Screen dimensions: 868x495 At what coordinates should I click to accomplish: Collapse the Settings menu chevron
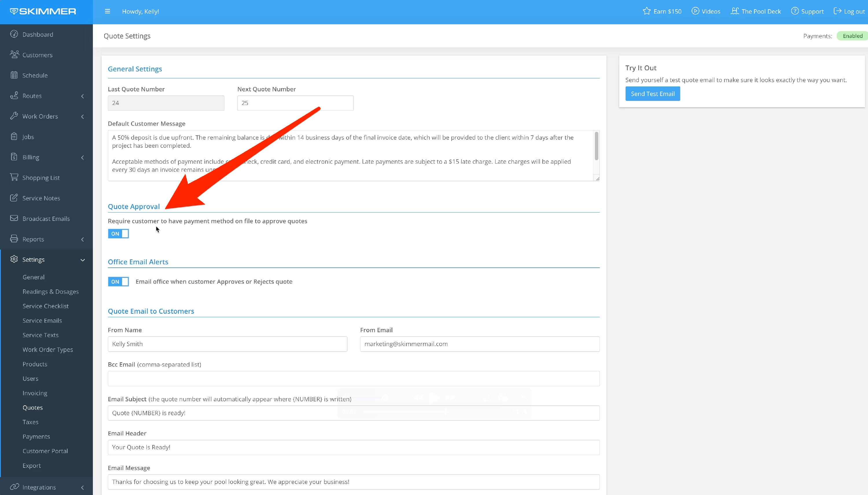pos(83,260)
